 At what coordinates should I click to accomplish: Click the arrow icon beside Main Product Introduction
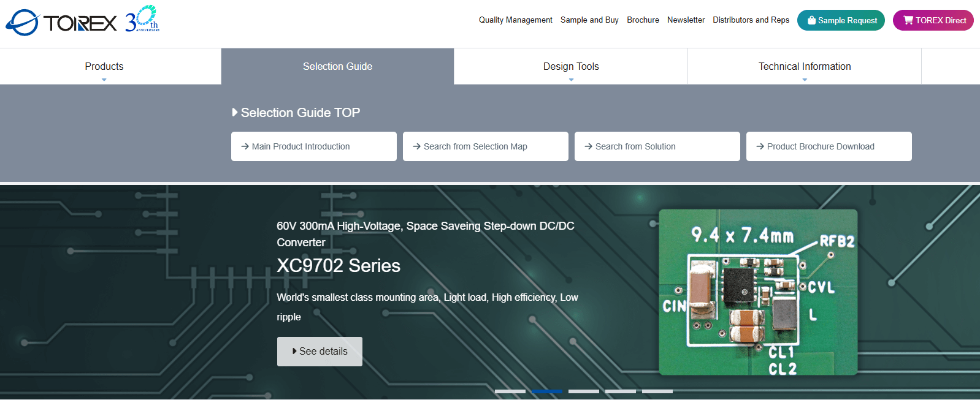[245, 146]
